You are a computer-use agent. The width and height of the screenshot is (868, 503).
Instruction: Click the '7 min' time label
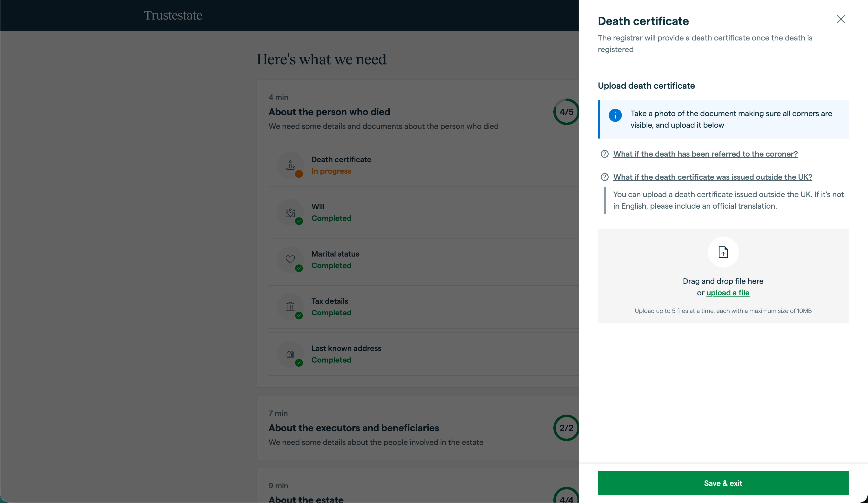coord(278,413)
